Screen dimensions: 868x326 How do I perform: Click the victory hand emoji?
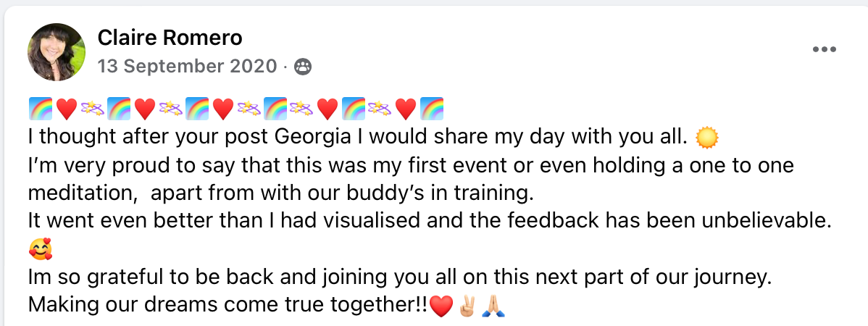tap(468, 306)
